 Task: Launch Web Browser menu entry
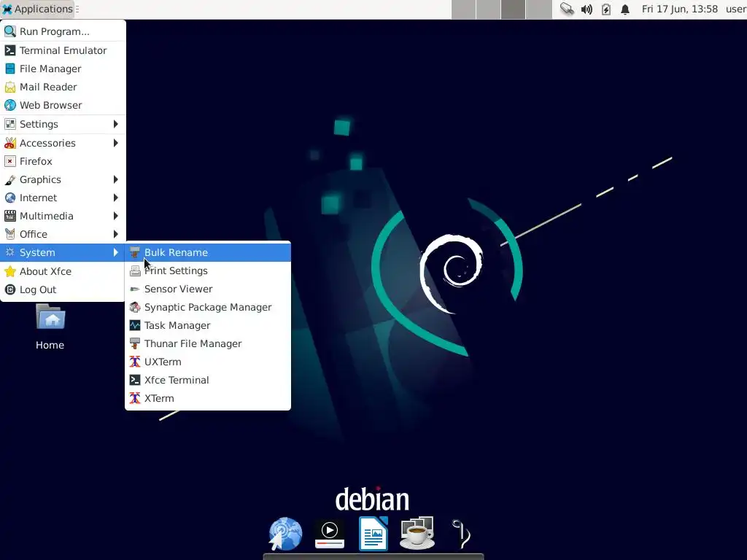pyautogui.click(x=63, y=105)
